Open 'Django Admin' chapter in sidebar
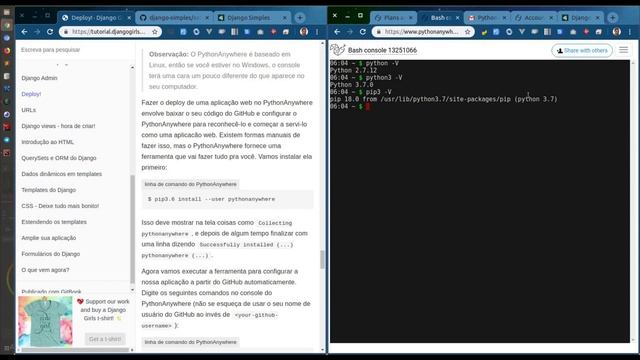 click(39, 78)
